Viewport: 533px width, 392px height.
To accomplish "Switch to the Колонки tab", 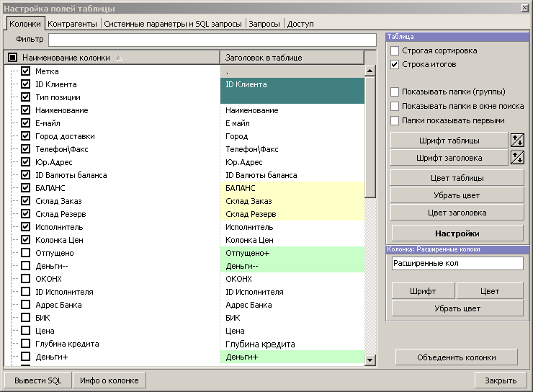I will pyautogui.click(x=24, y=24).
